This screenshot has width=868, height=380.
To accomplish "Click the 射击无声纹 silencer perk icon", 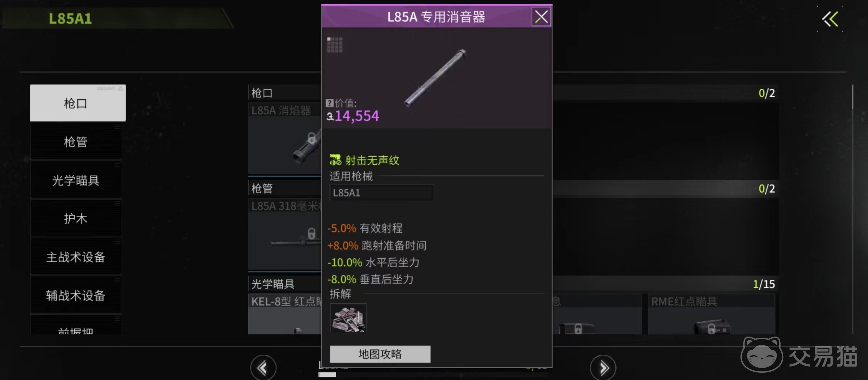I will (x=335, y=160).
